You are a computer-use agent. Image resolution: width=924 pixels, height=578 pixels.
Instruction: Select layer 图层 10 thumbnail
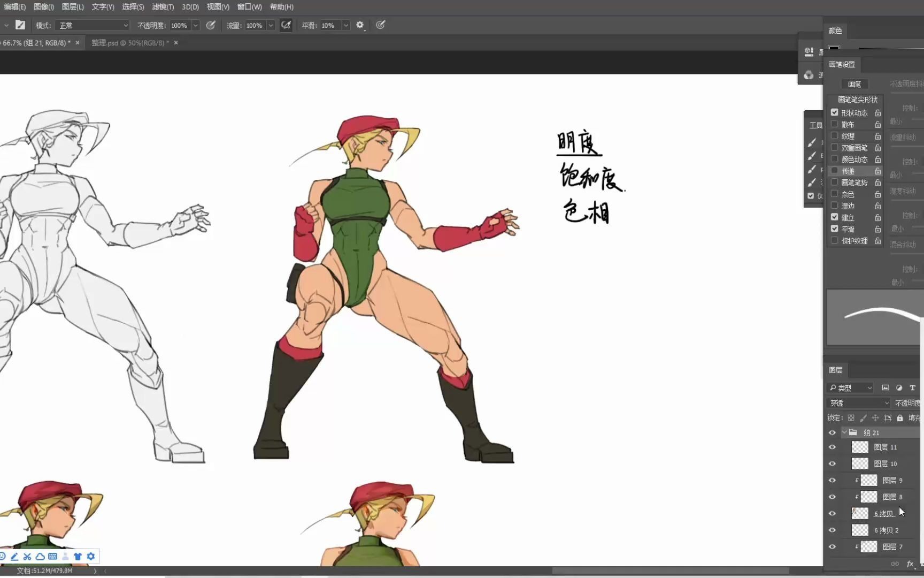[860, 463]
